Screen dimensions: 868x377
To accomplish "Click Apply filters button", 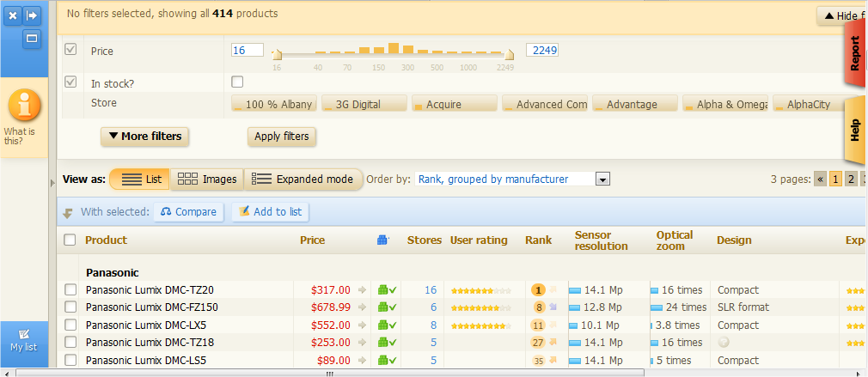I will pos(282,137).
